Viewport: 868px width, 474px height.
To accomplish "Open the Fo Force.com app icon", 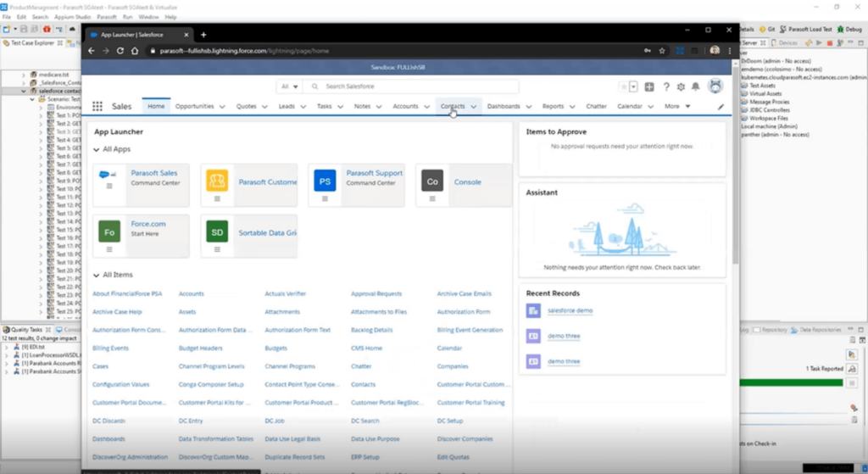I will click(x=109, y=232).
